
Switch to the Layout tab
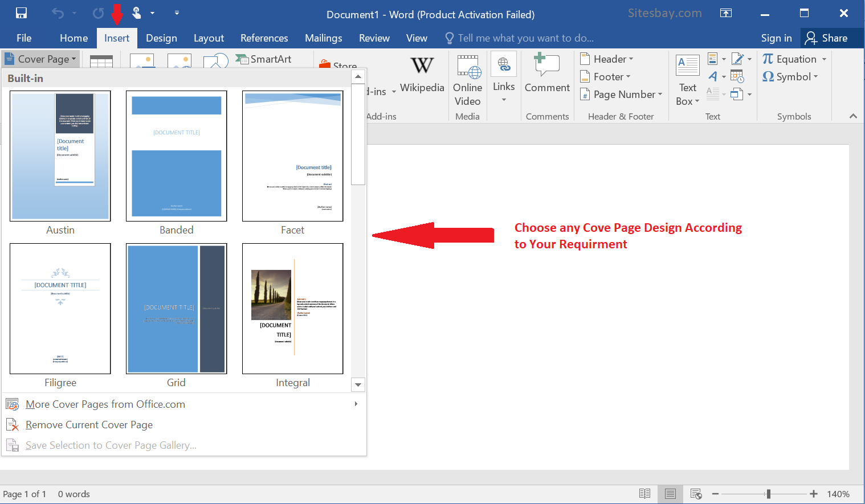click(x=209, y=38)
